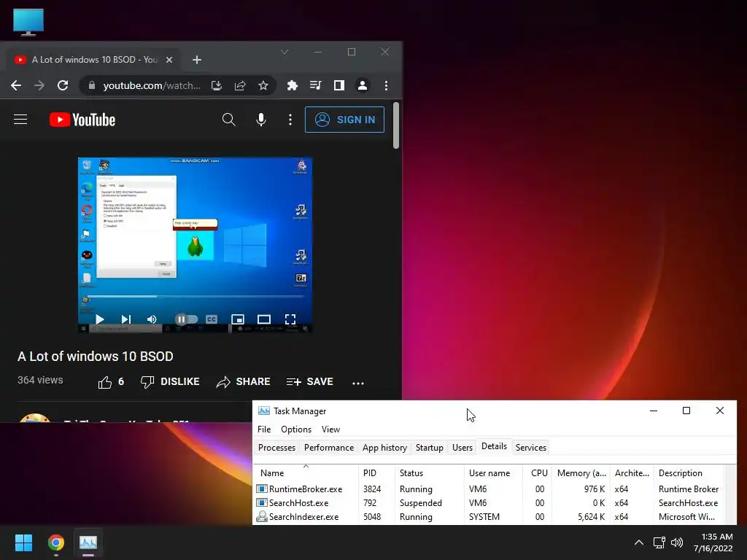Bookmark this page with the star icon
747x560 pixels.
263,86
